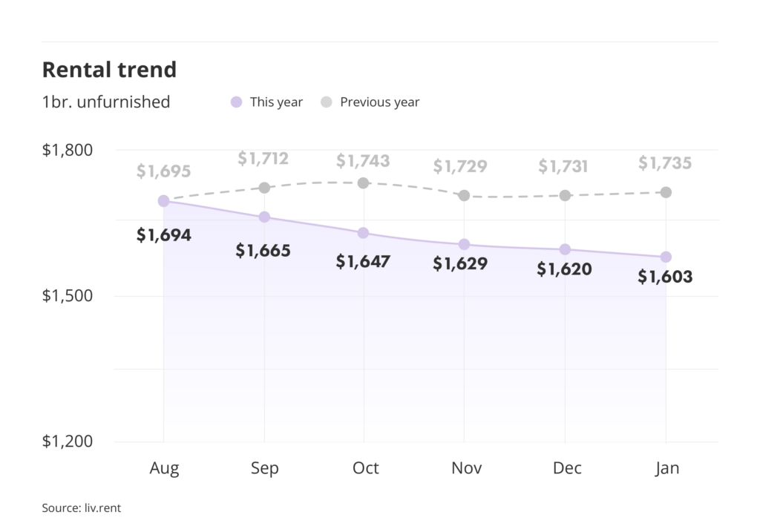
Task: Click the '$1,800' y-axis label
Action: pos(68,150)
